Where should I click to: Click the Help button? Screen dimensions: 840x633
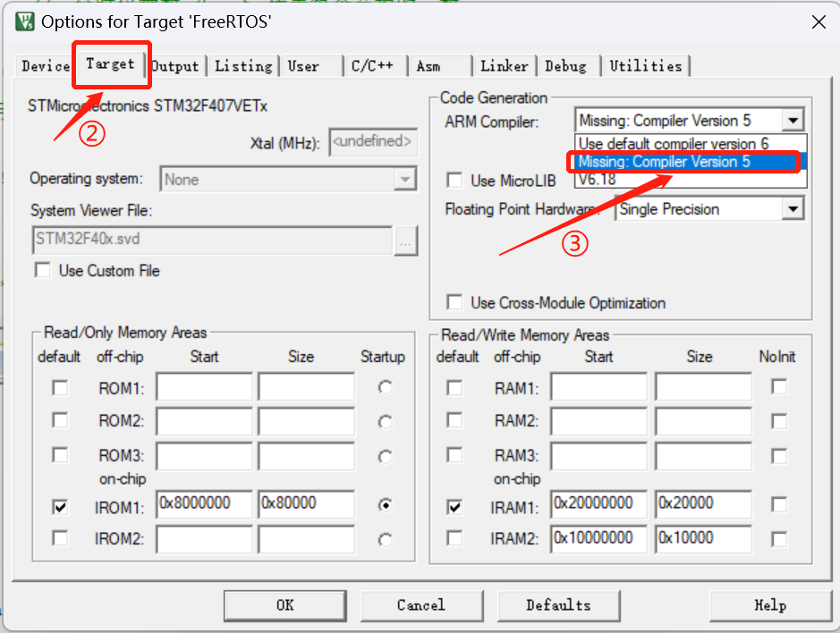click(769, 605)
